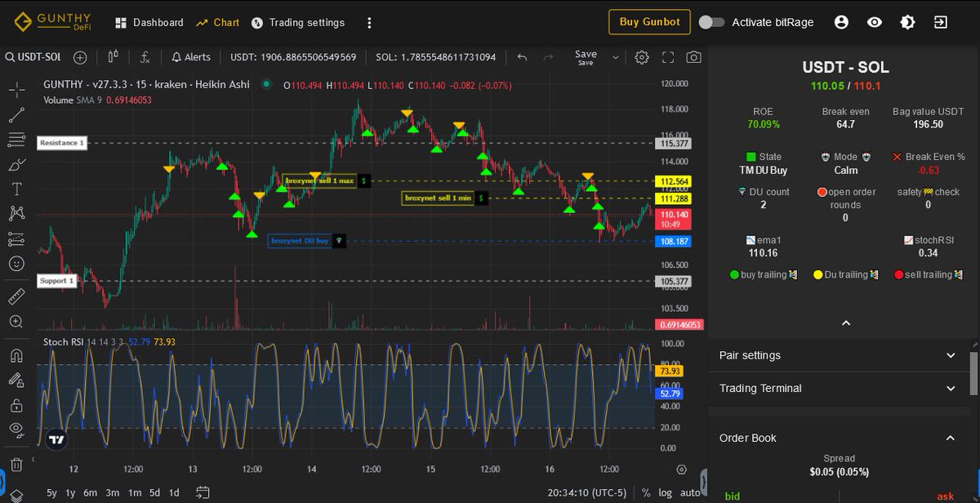Toggle percent scale mode
Viewport: 980px width, 503px height.
click(646, 493)
